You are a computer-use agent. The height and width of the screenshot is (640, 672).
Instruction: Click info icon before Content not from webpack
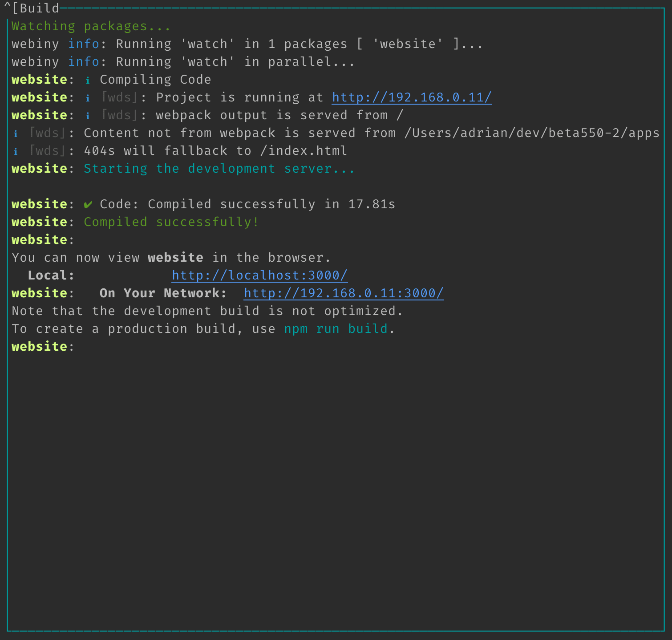16,134
